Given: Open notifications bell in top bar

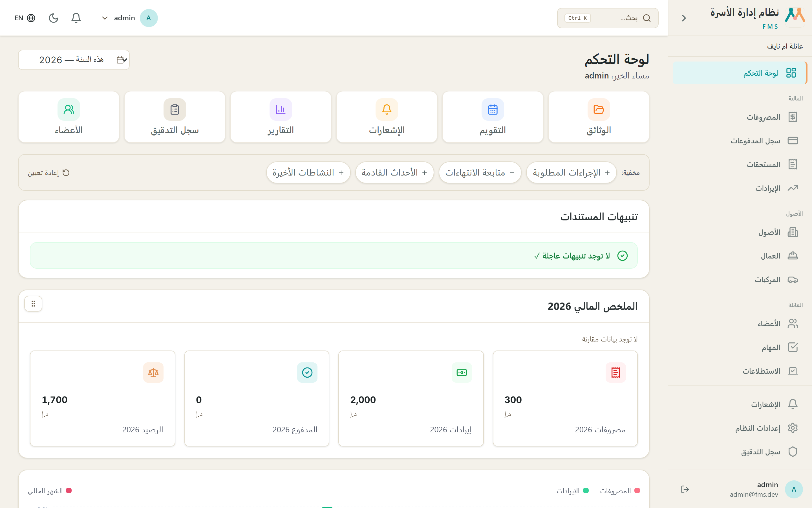Looking at the screenshot, I should [x=76, y=18].
